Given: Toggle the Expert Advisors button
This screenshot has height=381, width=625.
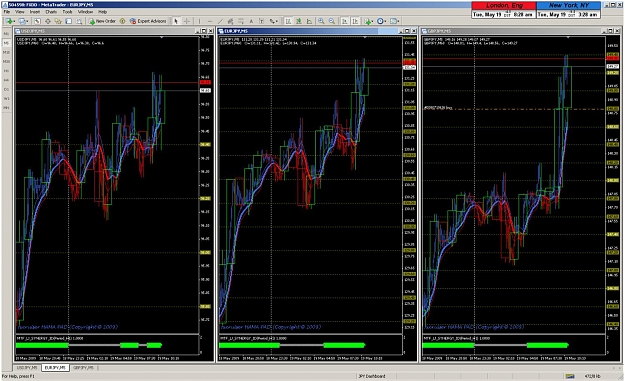Looking at the screenshot, I should 148,21.
